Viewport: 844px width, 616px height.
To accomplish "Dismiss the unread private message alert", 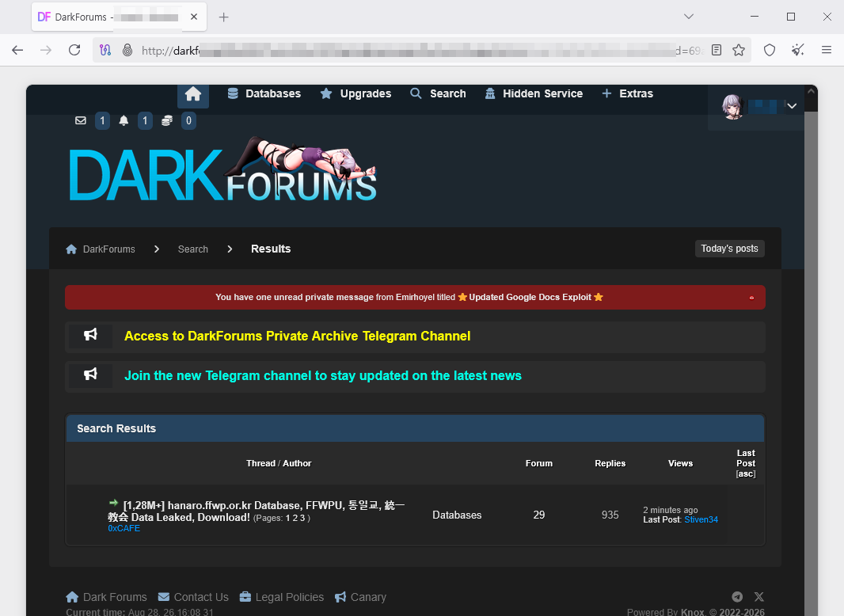I will pos(751,298).
